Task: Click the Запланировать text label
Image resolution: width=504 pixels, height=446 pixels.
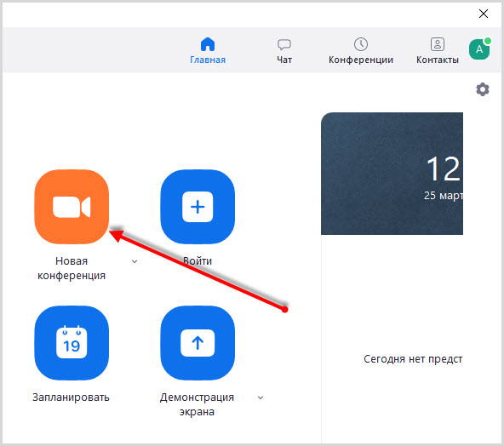Action: point(71,397)
